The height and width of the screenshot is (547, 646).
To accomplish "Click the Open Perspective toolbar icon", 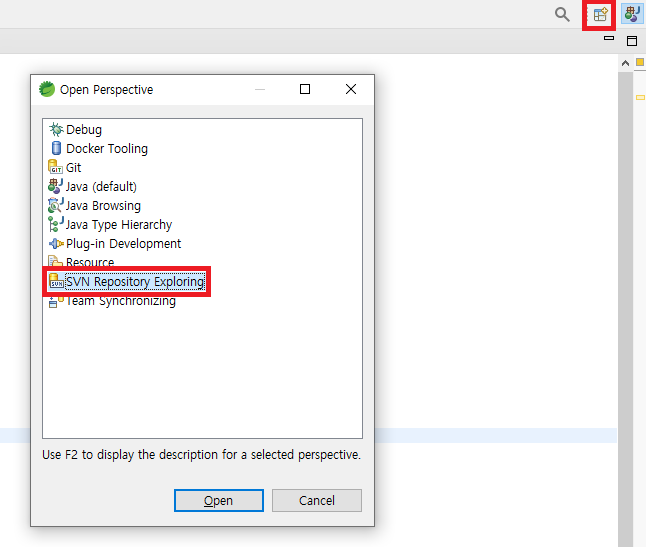I will [600, 14].
